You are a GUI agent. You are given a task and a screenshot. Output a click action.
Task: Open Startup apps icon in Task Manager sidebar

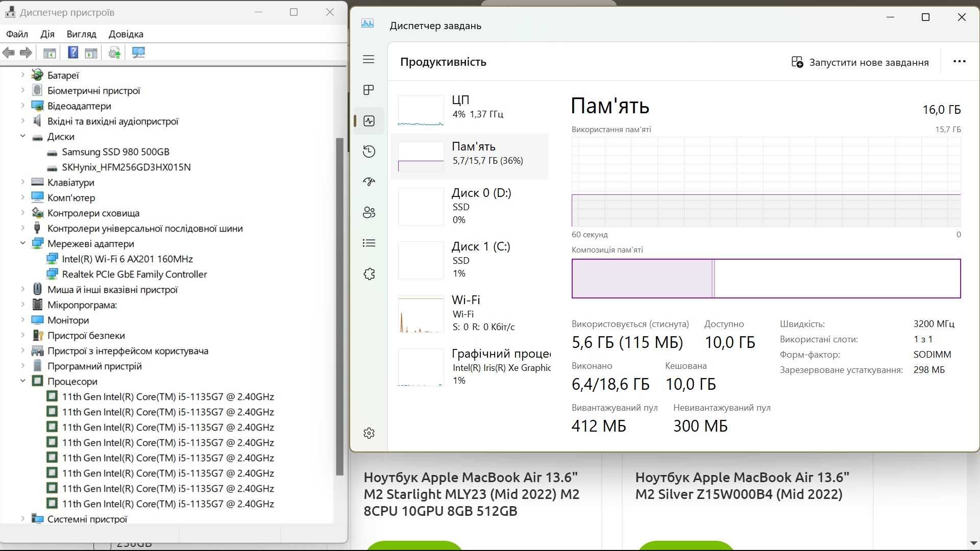(x=369, y=182)
